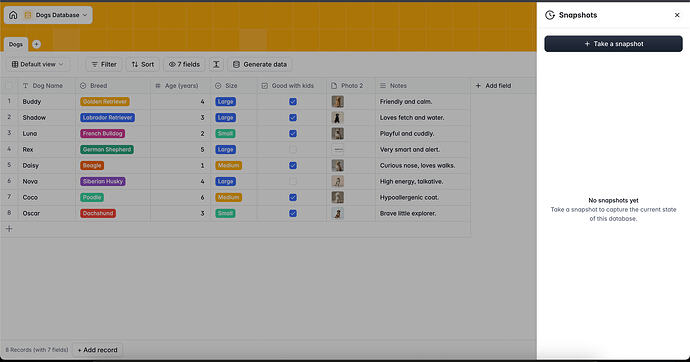Select the Rex name cell
The image size is (690, 362).
pyautogui.click(x=47, y=150)
